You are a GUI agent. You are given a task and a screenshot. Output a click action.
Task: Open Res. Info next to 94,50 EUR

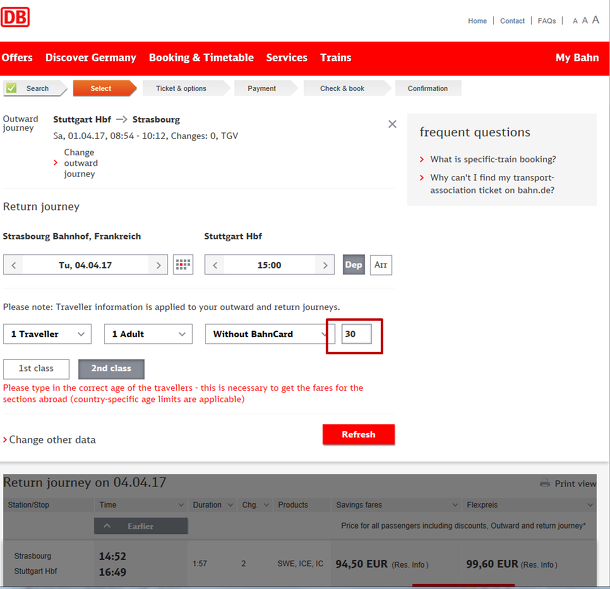410,565
